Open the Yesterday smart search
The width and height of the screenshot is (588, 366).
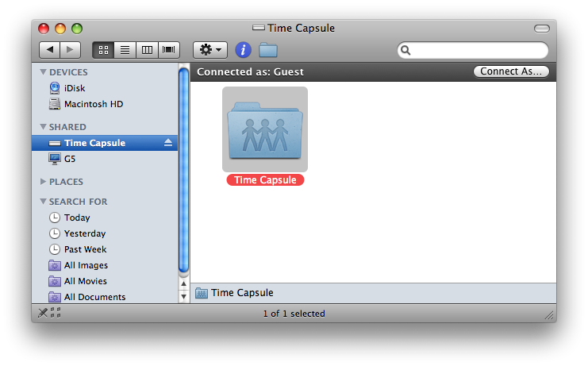(105, 233)
